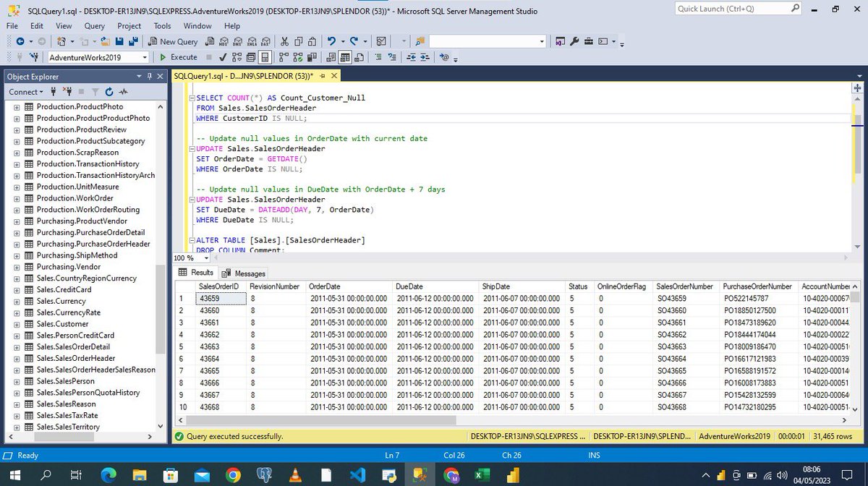Click Object Explorer disconnect icon
Image resolution: width=868 pixels, height=486 pixels.
69,92
